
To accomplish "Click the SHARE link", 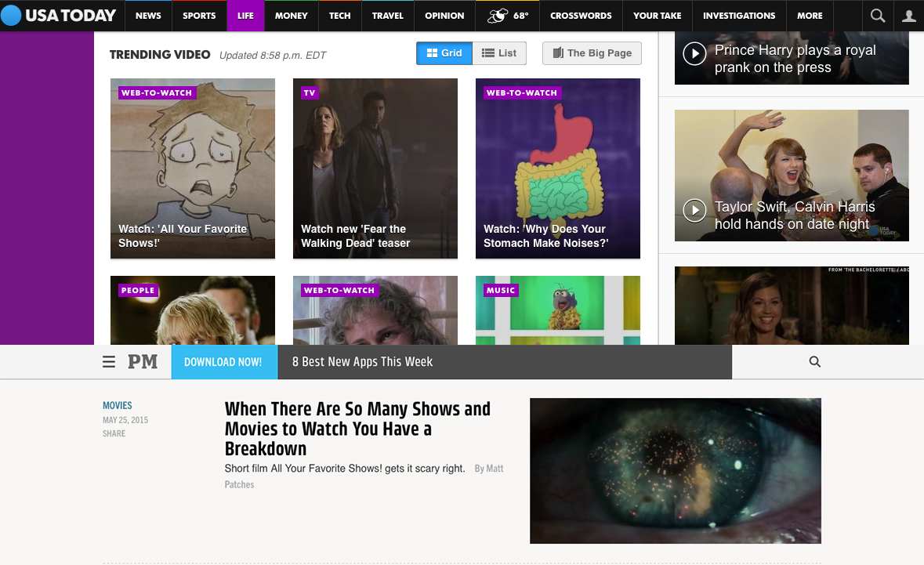I will pos(114,433).
